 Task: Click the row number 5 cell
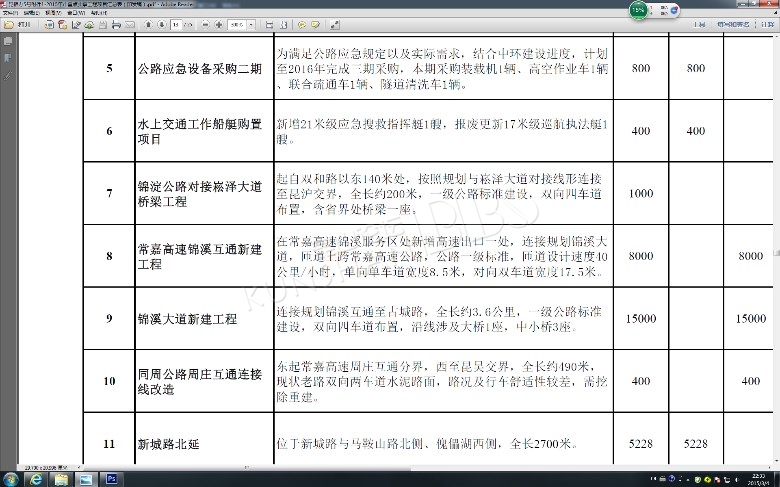[109, 68]
